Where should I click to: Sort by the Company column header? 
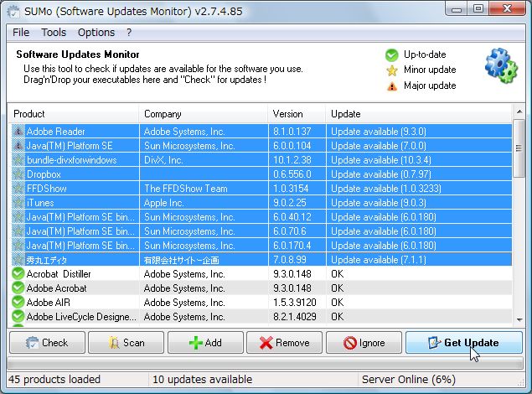coord(204,114)
